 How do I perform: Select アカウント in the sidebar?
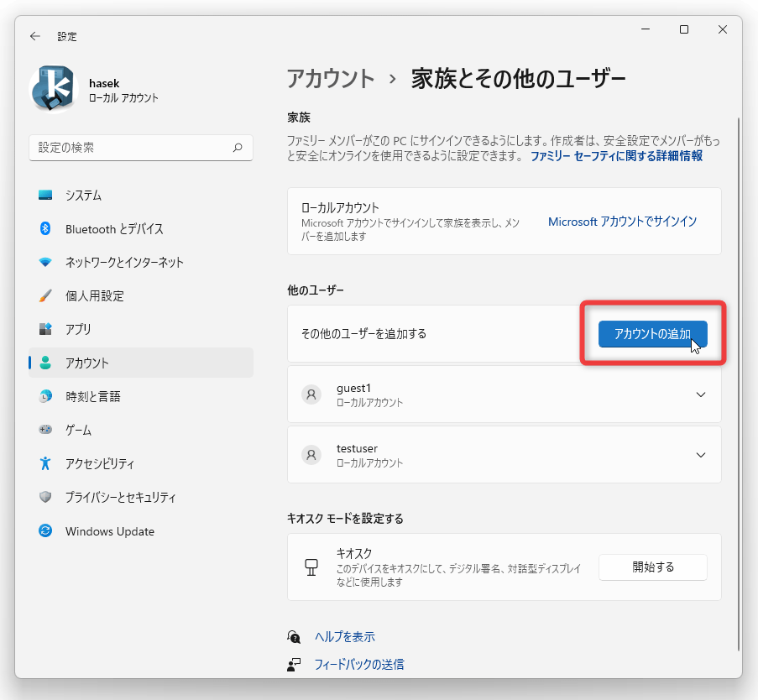tap(141, 363)
